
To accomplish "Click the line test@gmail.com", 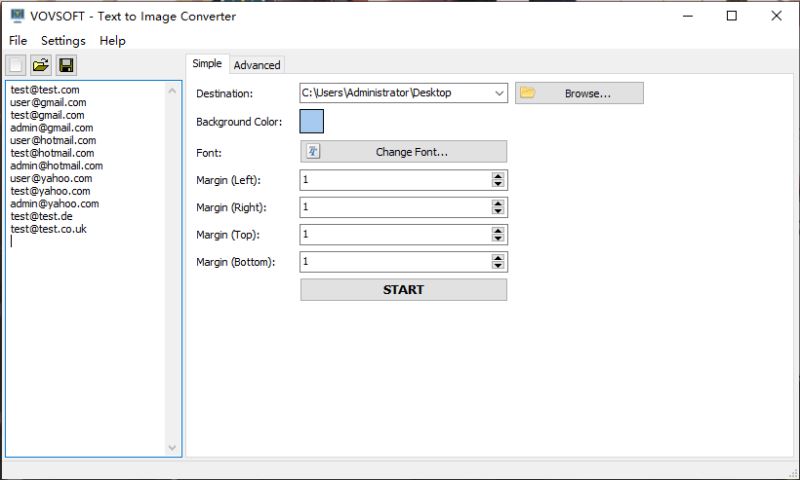I will click(x=47, y=115).
